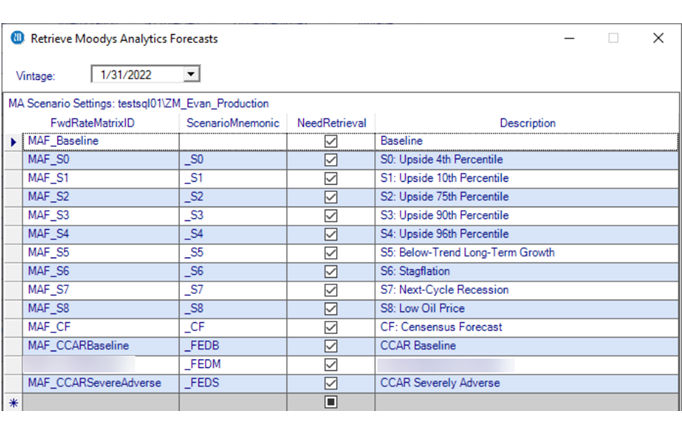This screenshot has width=682, height=432.
Task: Toggle NeedRetrieval checkbox for MAF_S5
Action: (x=331, y=253)
